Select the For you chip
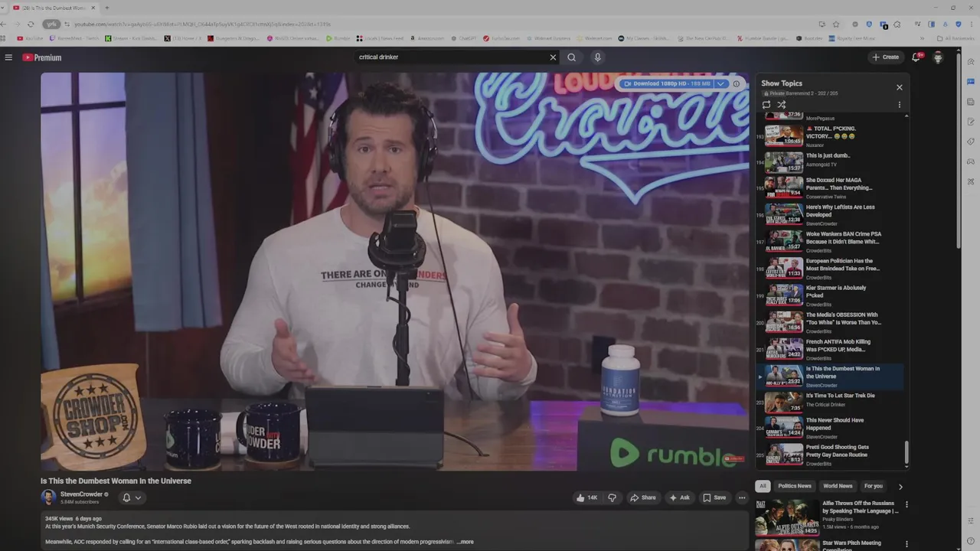 [x=874, y=486]
